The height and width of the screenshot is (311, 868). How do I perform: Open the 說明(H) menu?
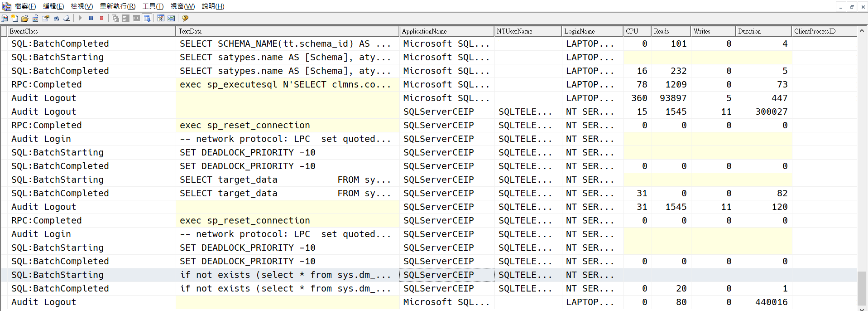pos(213,6)
